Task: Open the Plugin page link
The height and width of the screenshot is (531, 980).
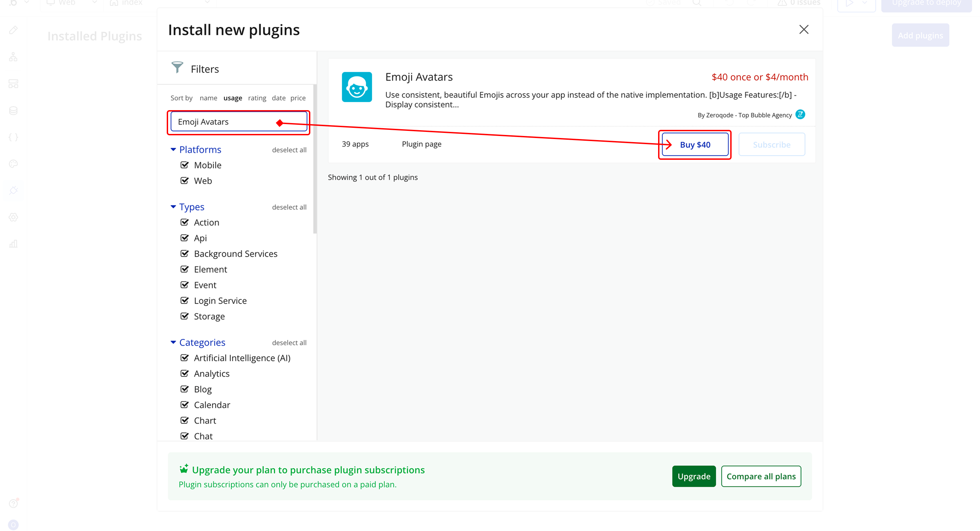Action: tap(422, 144)
